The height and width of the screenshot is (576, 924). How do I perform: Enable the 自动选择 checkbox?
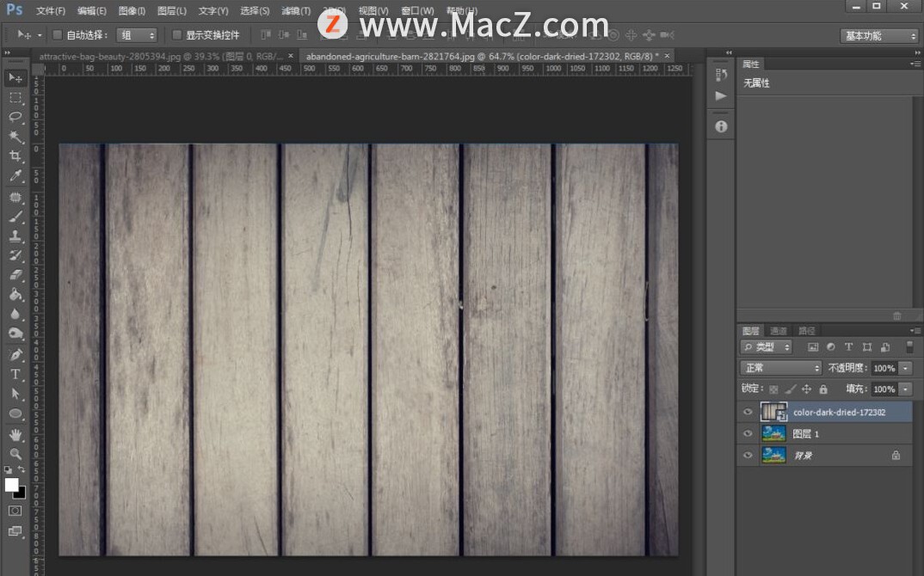point(57,35)
